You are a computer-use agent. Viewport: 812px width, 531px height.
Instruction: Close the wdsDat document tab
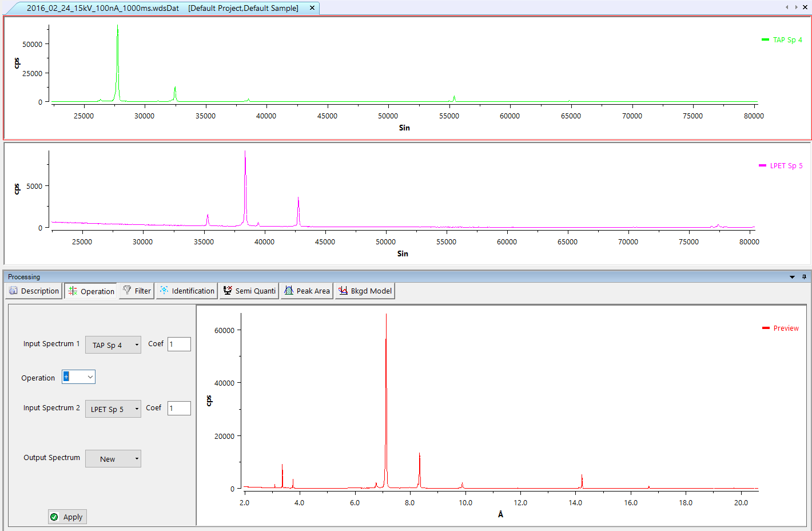[x=312, y=8]
